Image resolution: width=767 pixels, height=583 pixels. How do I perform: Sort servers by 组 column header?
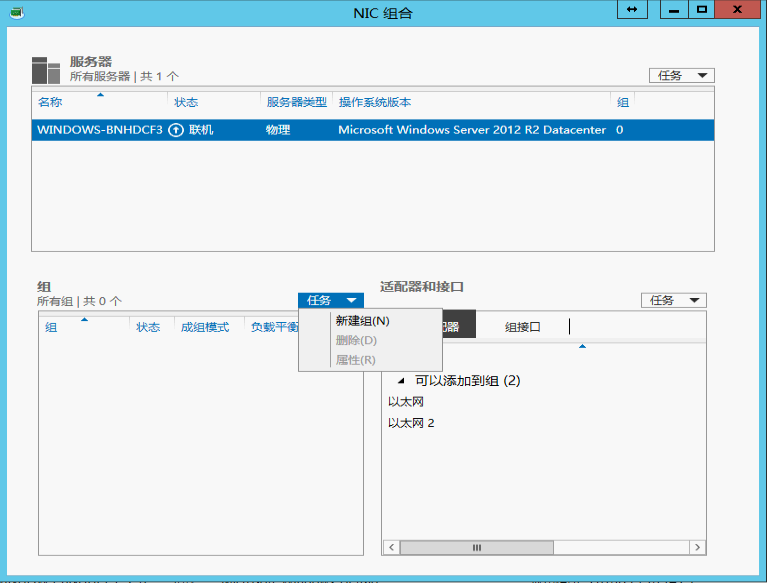[x=622, y=102]
